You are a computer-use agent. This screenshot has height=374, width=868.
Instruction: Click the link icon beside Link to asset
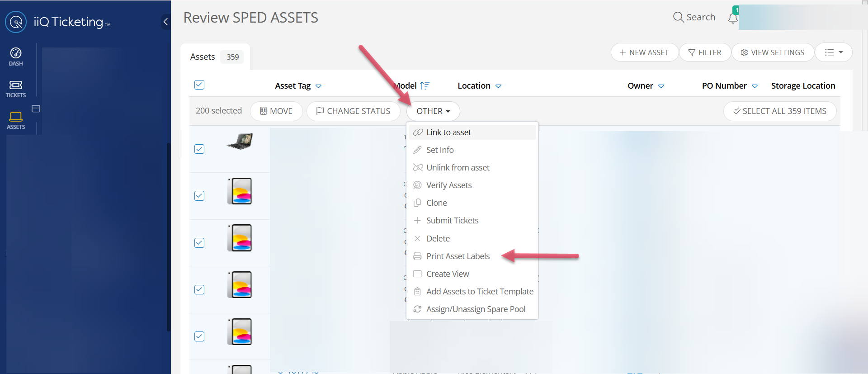418,132
